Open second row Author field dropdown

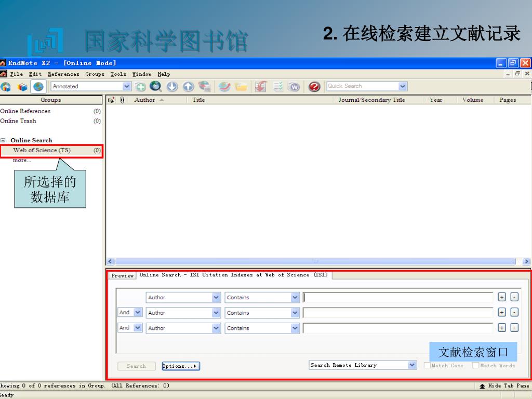216,312
